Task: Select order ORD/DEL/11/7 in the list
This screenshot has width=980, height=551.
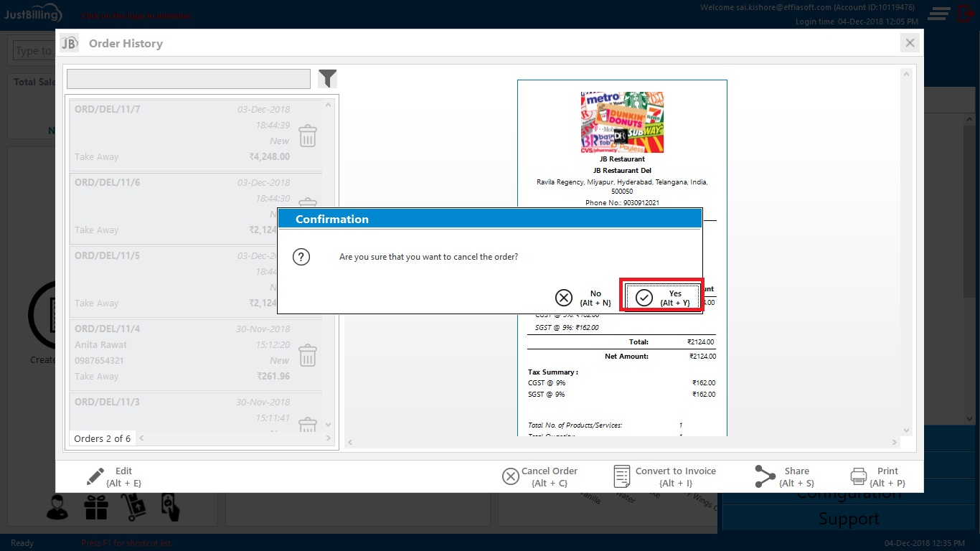Action: pyautogui.click(x=195, y=133)
